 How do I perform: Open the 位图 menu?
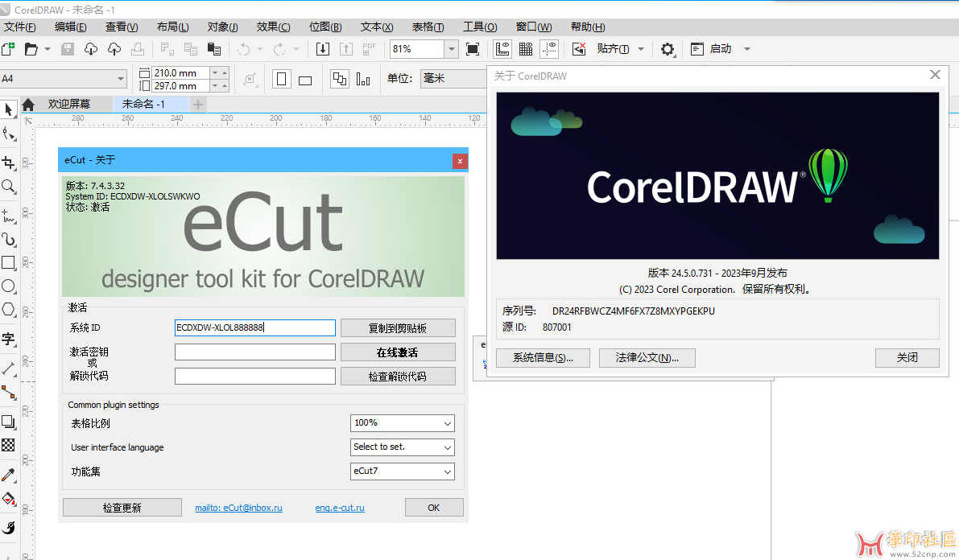tap(325, 27)
